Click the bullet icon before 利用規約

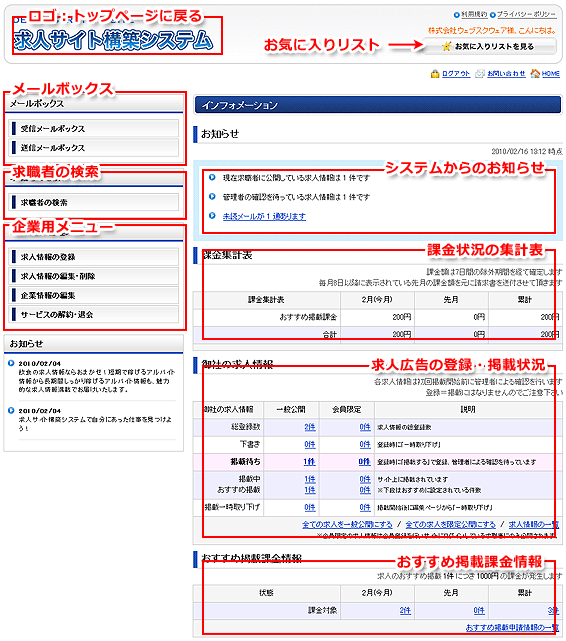[456, 15]
